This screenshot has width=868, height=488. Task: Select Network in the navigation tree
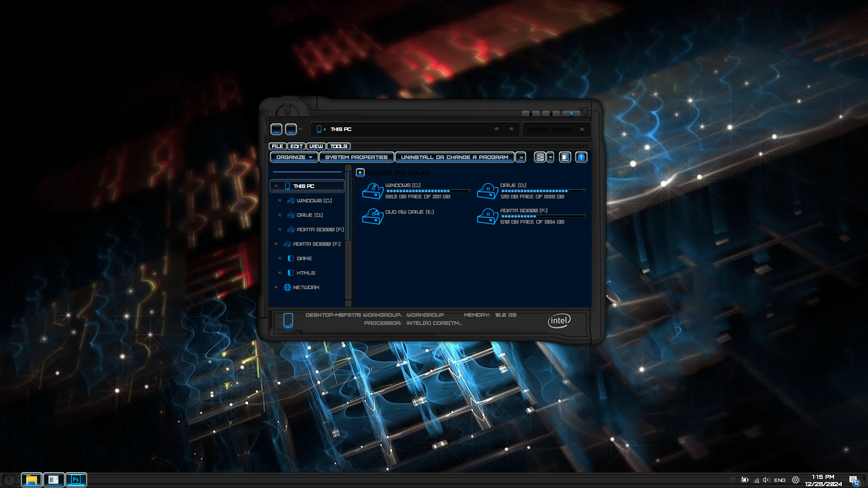point(306,287)
